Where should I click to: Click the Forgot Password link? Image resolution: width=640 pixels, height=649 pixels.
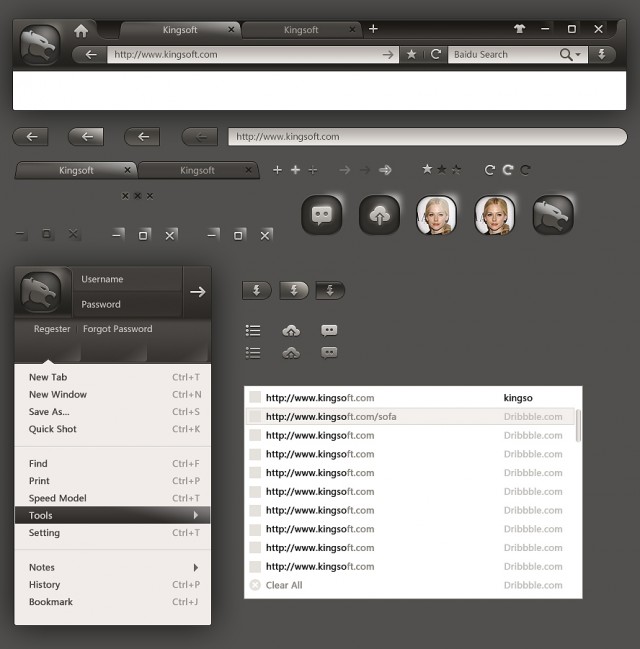[x=118, y=329]
